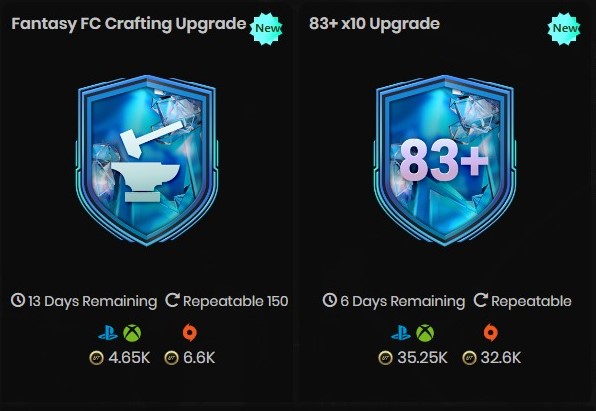The width and height of the screenshot is (596, 411).
Task: Open the 83+ x10 Upgrade shield image
Action: point(445,160)
